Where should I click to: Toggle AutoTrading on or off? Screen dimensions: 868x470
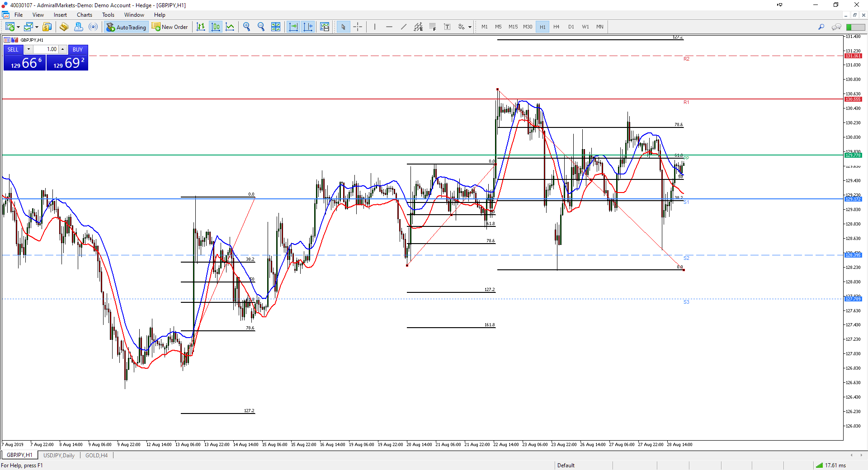pyautogui.click(x=126, y=27)
